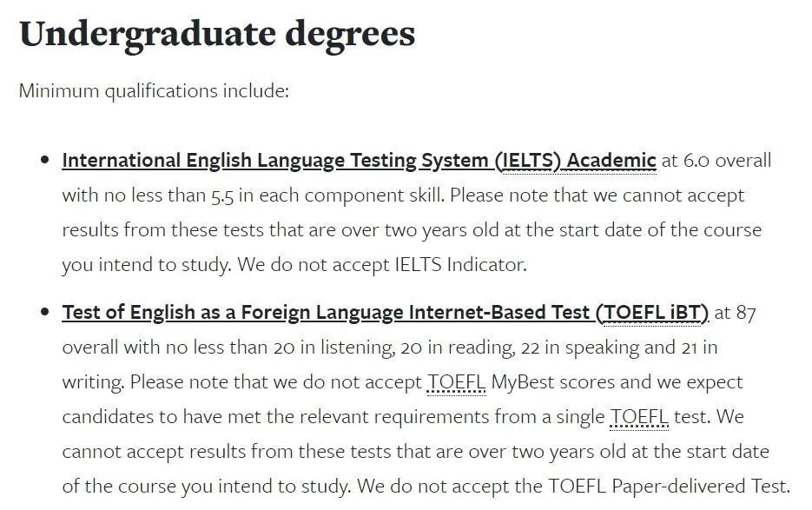The height and width of the screenshot is (510, 812).
Task: Click the dotted-underlined TOEFL before 'MyBest scores'
Action: [x=457, y=382]
